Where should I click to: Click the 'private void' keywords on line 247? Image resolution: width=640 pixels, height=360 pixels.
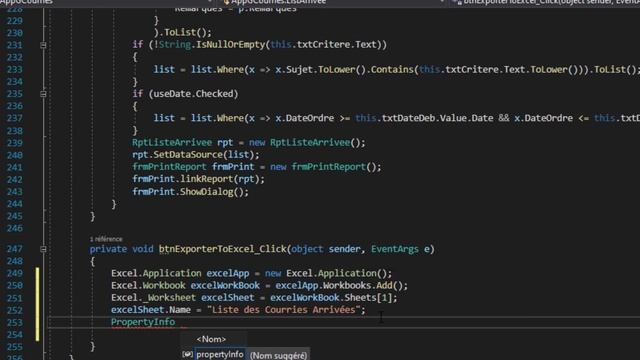[122, 249]
